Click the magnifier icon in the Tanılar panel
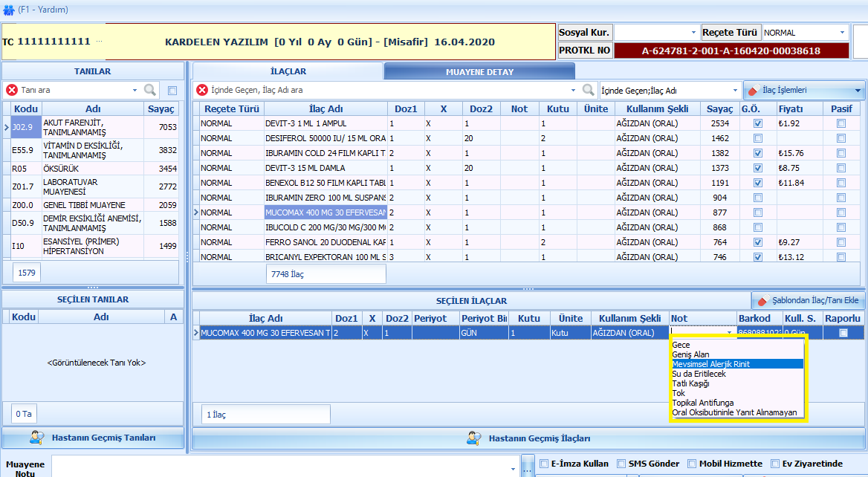868x477 pixels. (150, 90)
